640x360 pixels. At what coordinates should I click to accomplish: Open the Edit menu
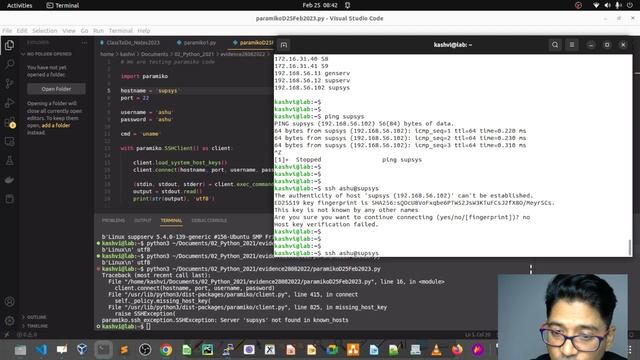pyautogui.click(x=22, y=31)
